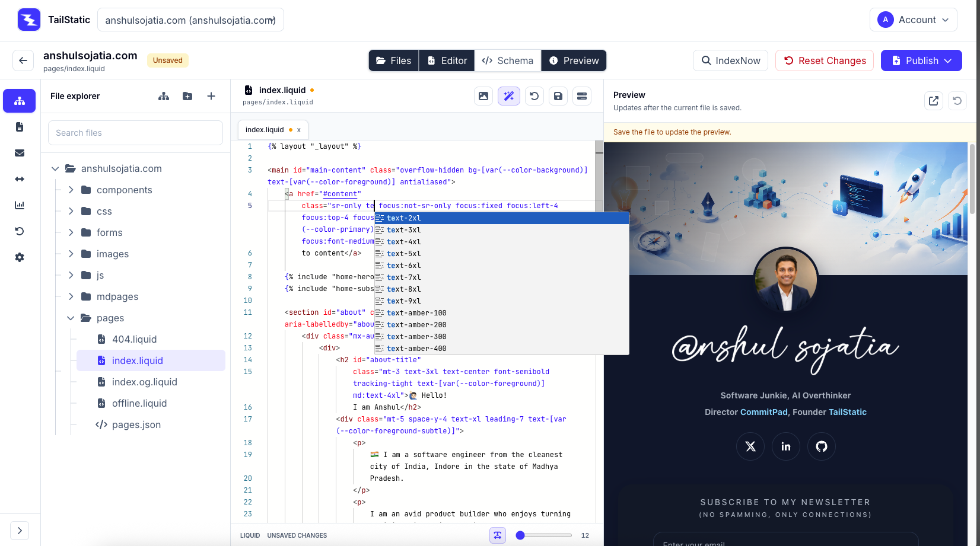Toggle the Files panel button
Image resolution: width=980 pixels, height=546 pixels.
394,60
